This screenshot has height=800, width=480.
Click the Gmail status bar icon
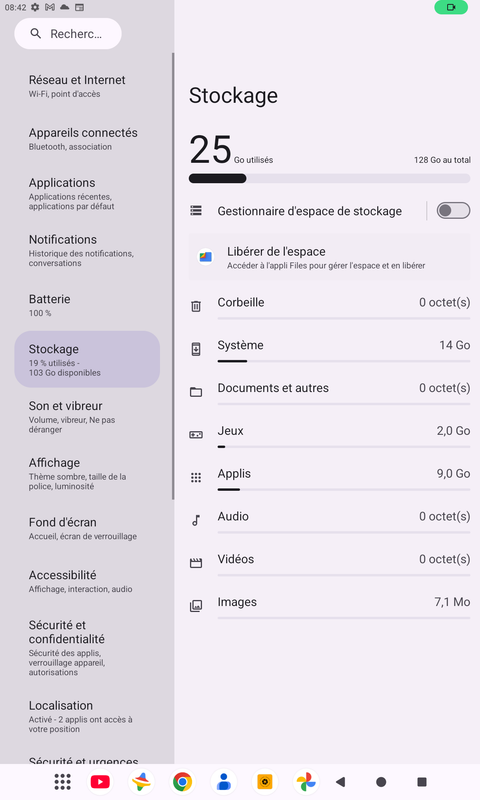49,7
